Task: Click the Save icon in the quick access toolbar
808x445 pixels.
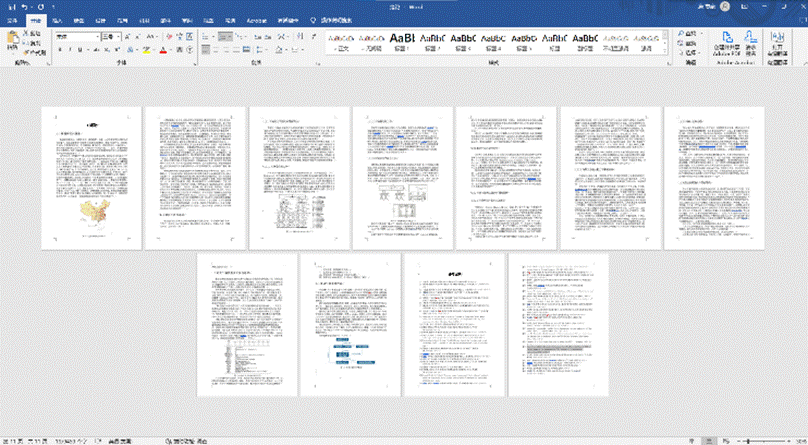Action: pos(6,6)
